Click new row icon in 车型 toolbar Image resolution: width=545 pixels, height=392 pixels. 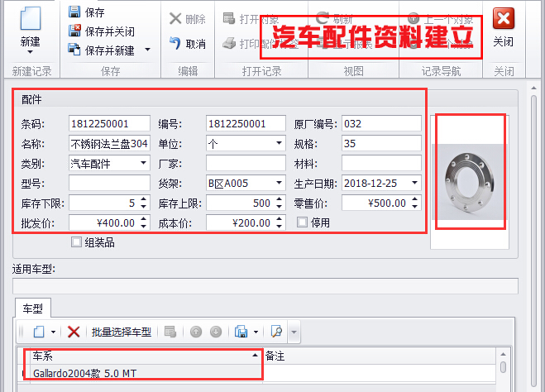click(38, 332)
